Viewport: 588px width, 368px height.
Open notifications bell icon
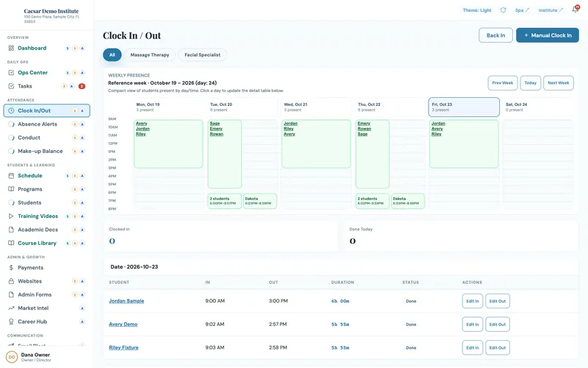[x=576, y=10]
